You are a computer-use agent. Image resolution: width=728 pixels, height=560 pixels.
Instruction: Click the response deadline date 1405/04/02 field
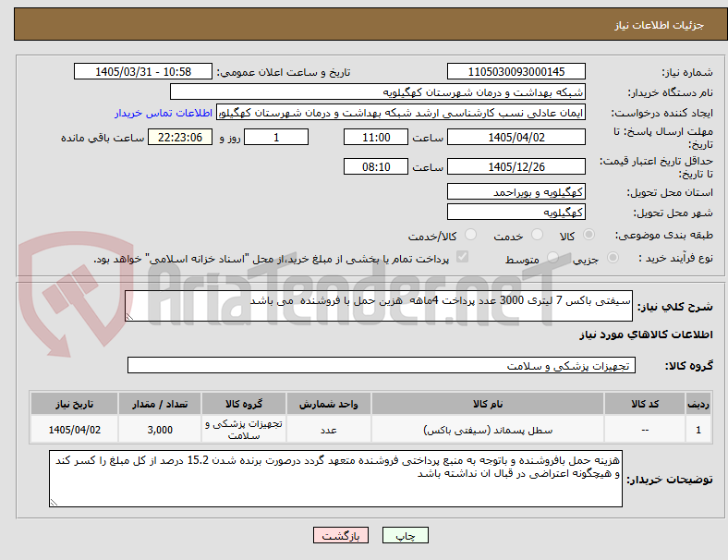(516, 138)
